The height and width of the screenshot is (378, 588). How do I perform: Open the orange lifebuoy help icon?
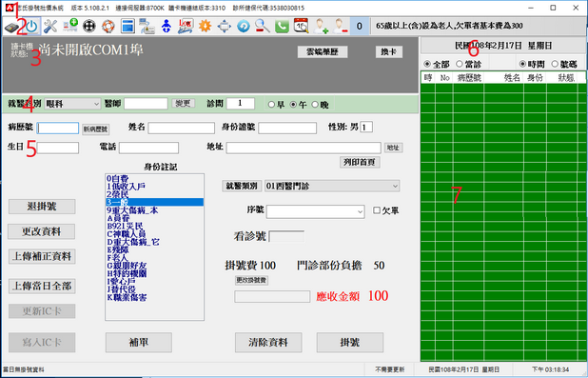[108, 26]
